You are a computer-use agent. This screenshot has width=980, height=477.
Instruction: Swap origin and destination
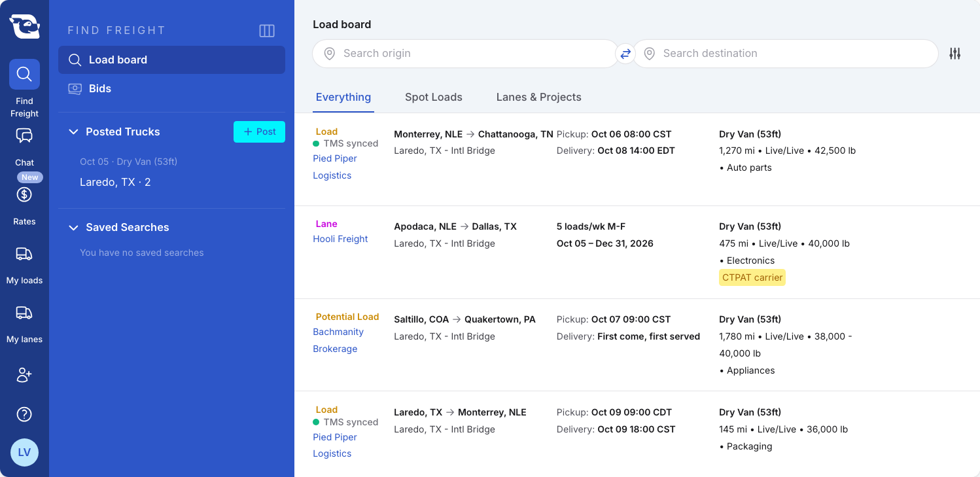(x=625, y=54)
